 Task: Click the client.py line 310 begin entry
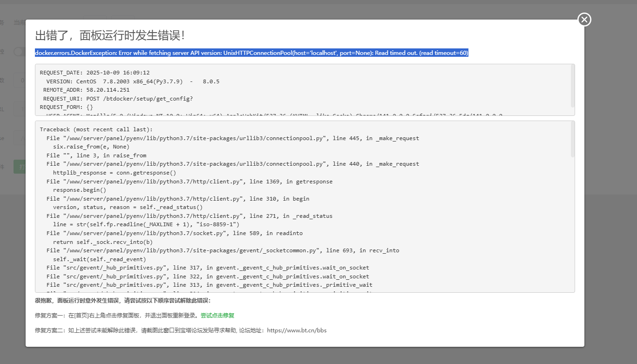[x=178, y=199]
